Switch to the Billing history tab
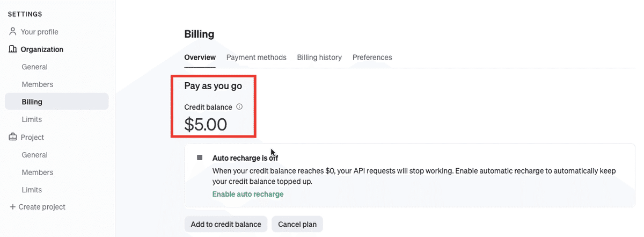This screenshot has width=644, height=237. 319,58
